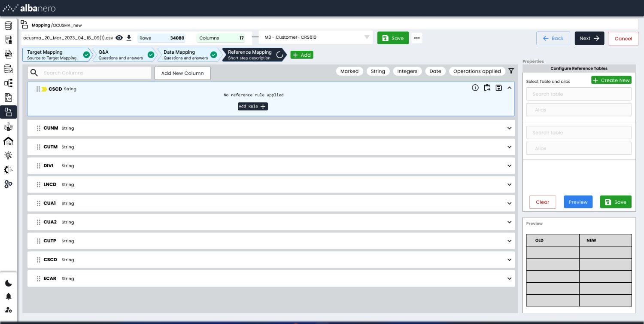Click the blue Preview button
The width and height of the screenshot is (644, 324).
(x=578, y=202)
